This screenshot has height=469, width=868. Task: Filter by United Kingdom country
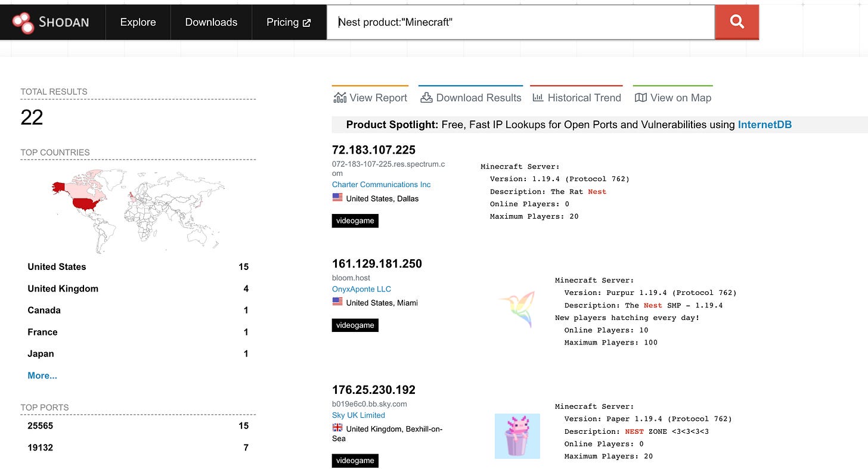point(138,288)
